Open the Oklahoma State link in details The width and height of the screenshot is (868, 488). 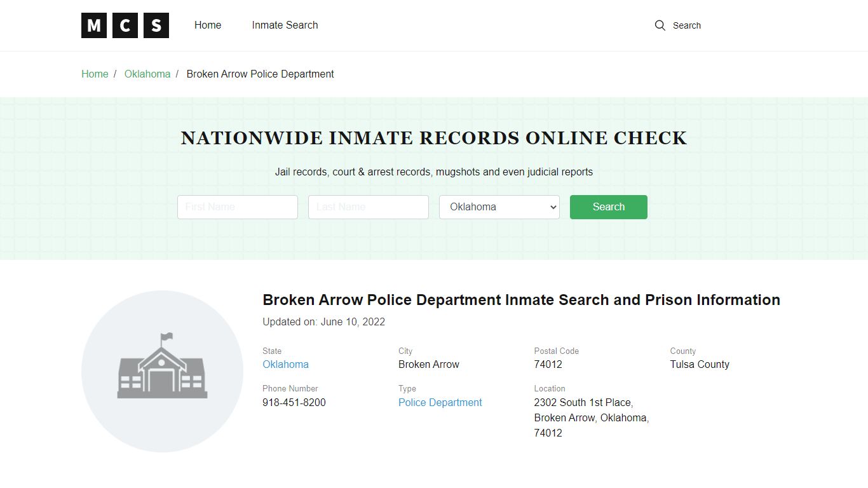(285, 364)
